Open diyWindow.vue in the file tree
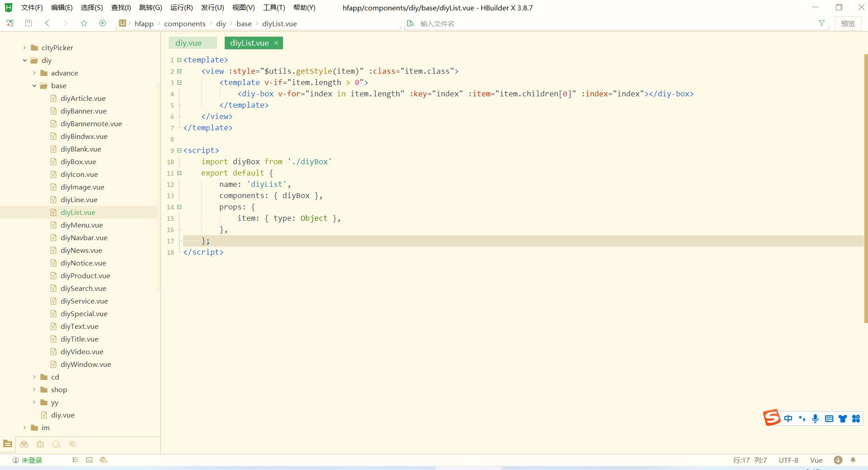This screenshot has height=470, width=868. (x=86, y=364)
